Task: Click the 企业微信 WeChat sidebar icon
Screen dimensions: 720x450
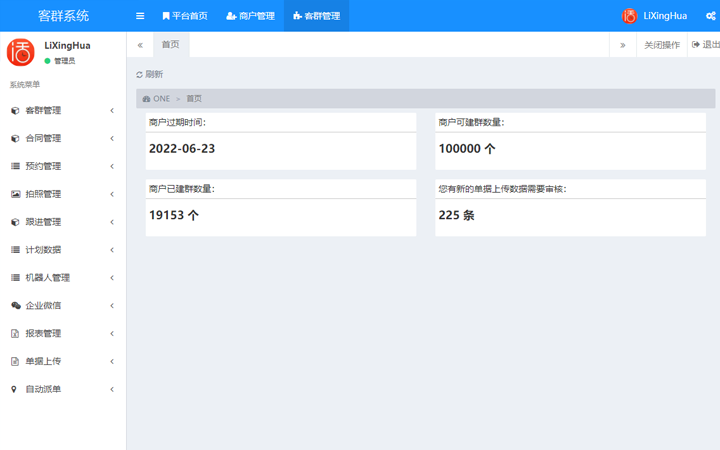Action: pos(15,306)
